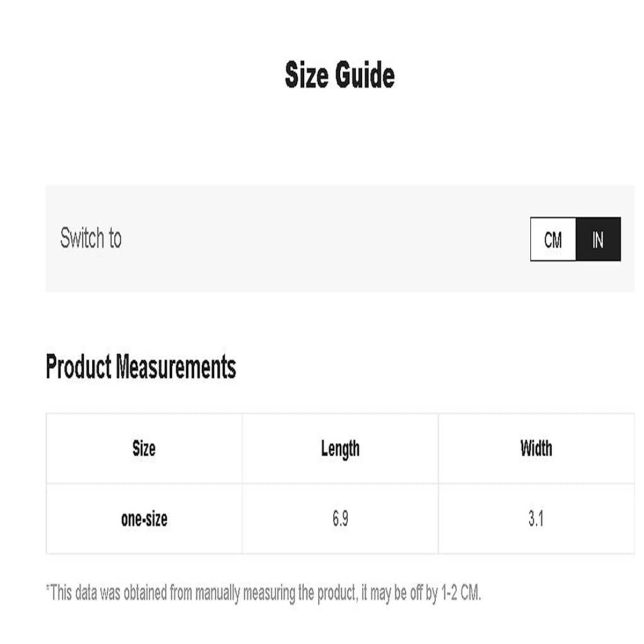Click the word 'Product' in the heading

(x=78, y=367)
